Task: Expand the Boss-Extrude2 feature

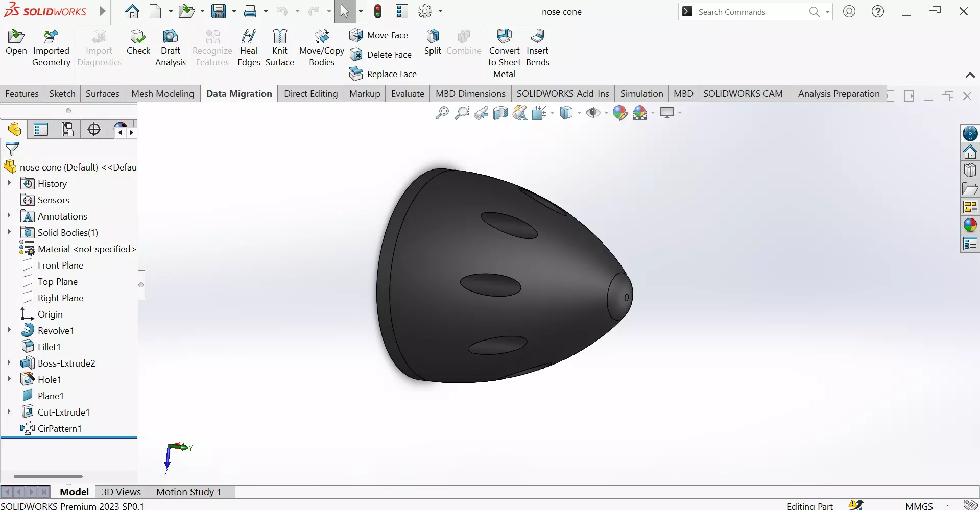Action: tap(9, 362)
